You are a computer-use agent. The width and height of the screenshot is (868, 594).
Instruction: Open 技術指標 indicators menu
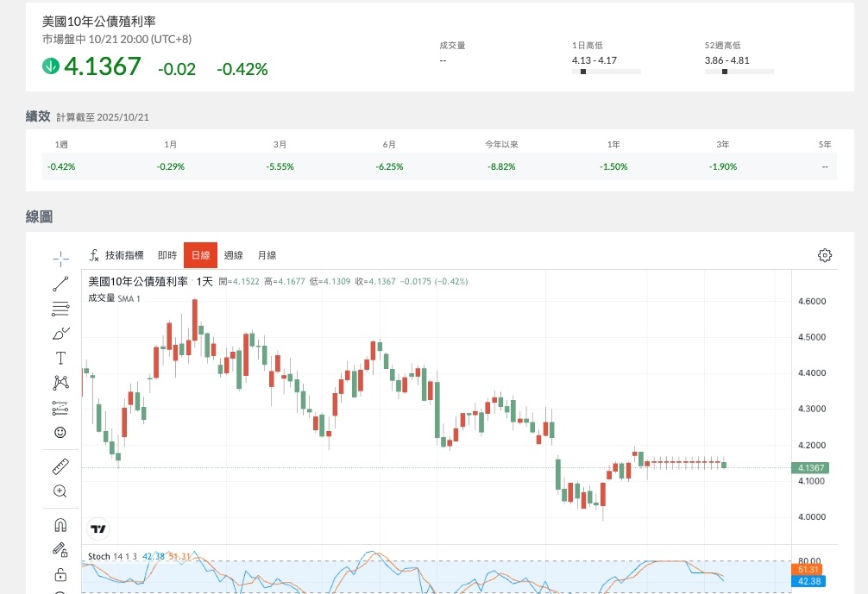click(x=116, y=255)
